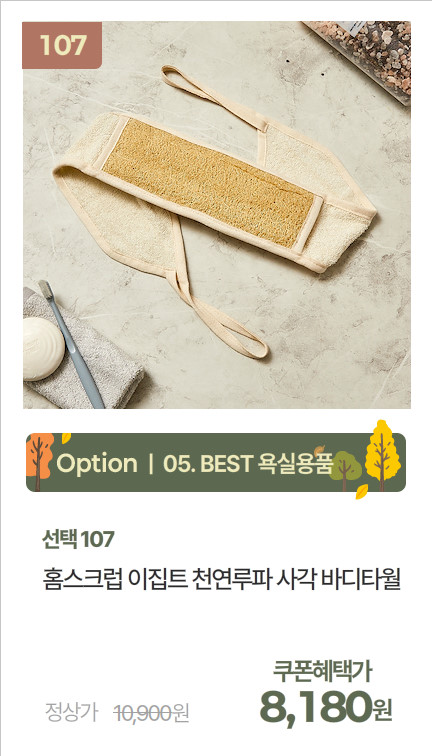Click the crossed-out 10,900원 regular price
The width and height of the screenshot is (432, 756).
[x=151, y=713]
